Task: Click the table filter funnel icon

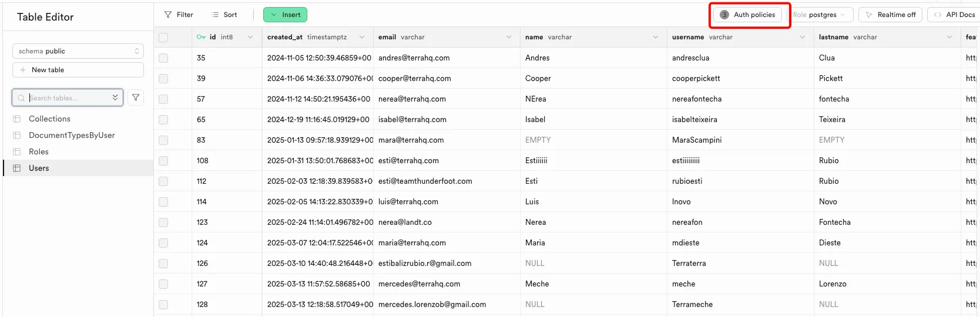Action: pos(136,97)
